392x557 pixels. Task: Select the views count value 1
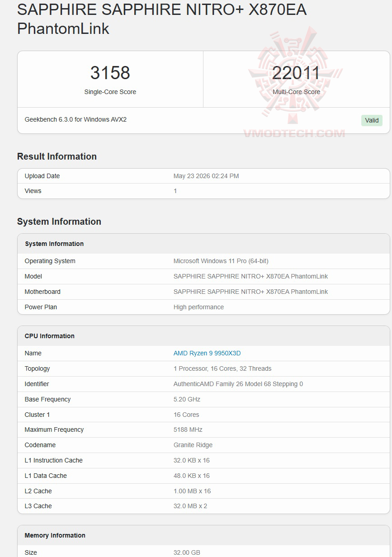click(x=175, y=191)
